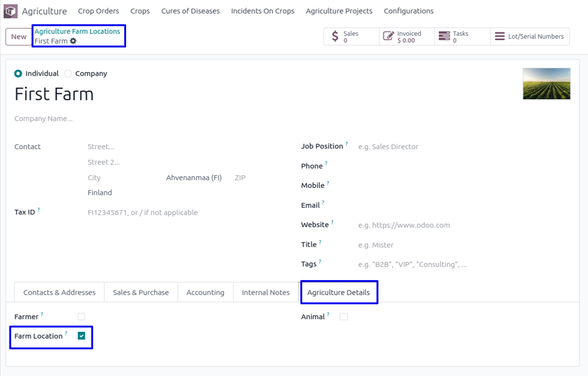Click the Lot/Serial Numbers list icon
The image size is (588, 376).
click(x=500, y=36)
